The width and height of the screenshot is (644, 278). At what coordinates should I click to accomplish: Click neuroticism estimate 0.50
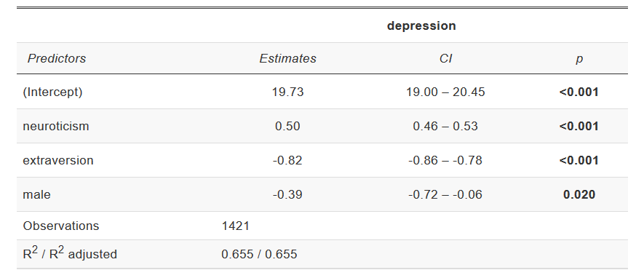coord(287,126)
